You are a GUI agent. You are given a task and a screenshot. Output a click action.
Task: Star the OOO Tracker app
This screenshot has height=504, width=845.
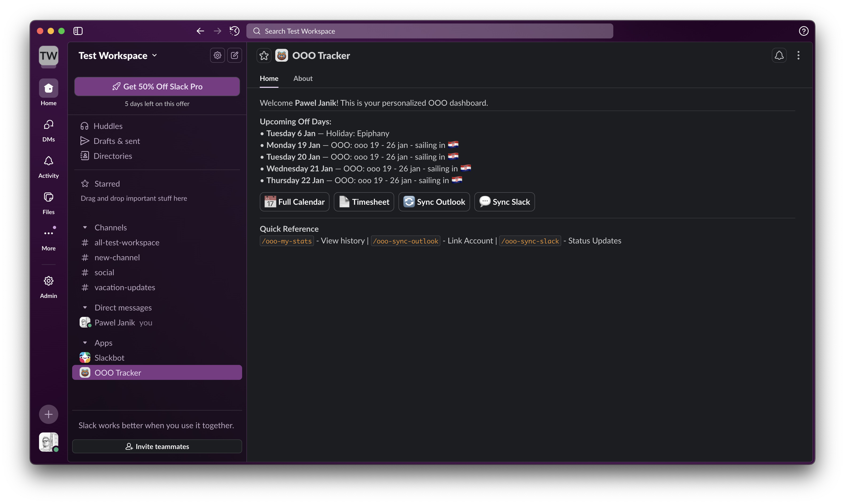[264, 55]
